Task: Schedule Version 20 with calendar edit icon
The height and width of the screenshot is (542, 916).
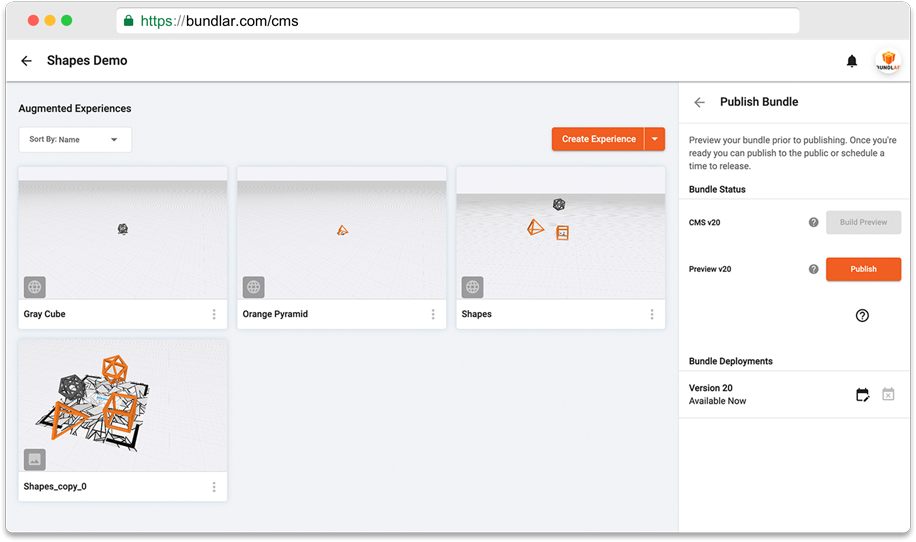Action: point(862,395)
